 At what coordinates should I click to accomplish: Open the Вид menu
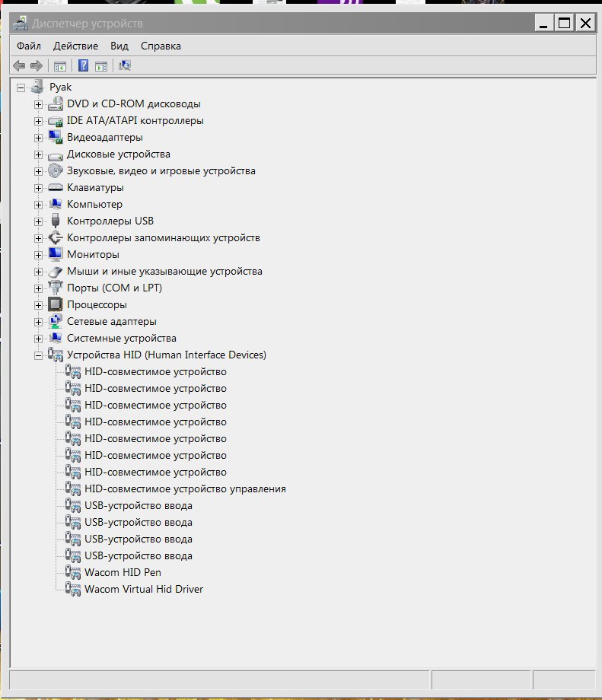coord(119,46)
